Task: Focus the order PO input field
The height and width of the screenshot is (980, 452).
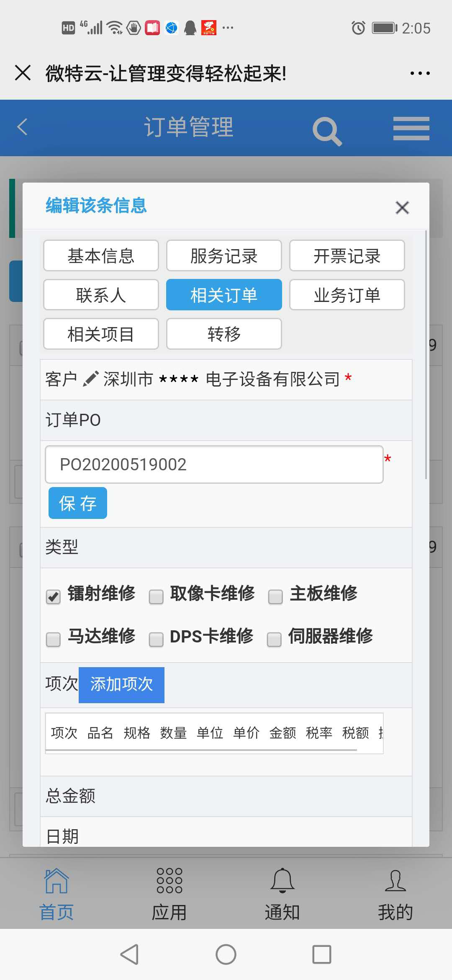Action: point(214,464)
